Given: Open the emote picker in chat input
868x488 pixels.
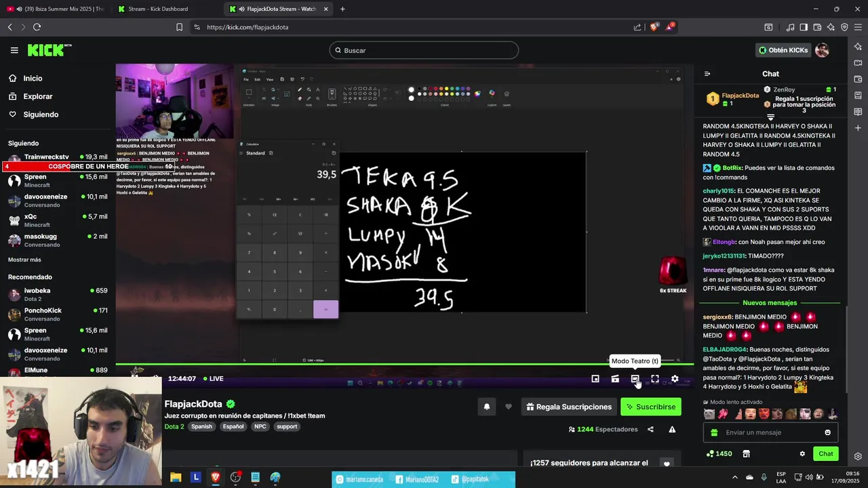Looking at the screenshot, I should tap(827, 432).
